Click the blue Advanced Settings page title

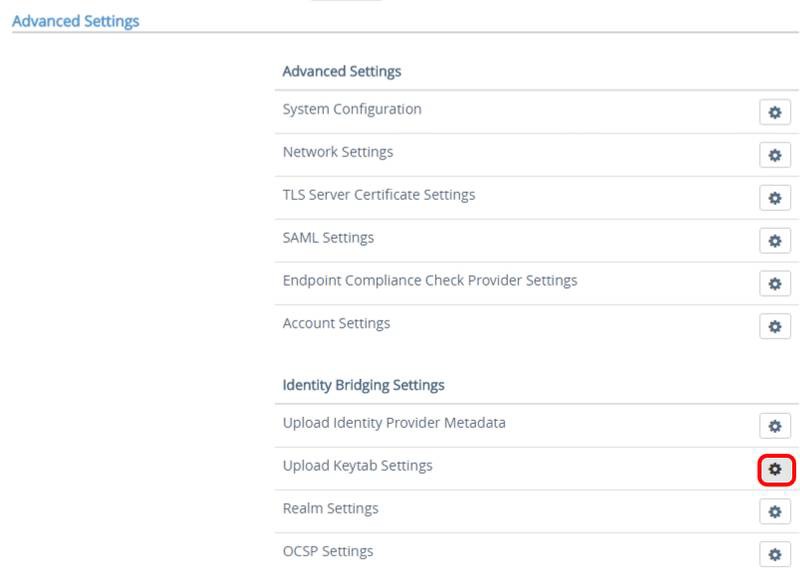76,20
